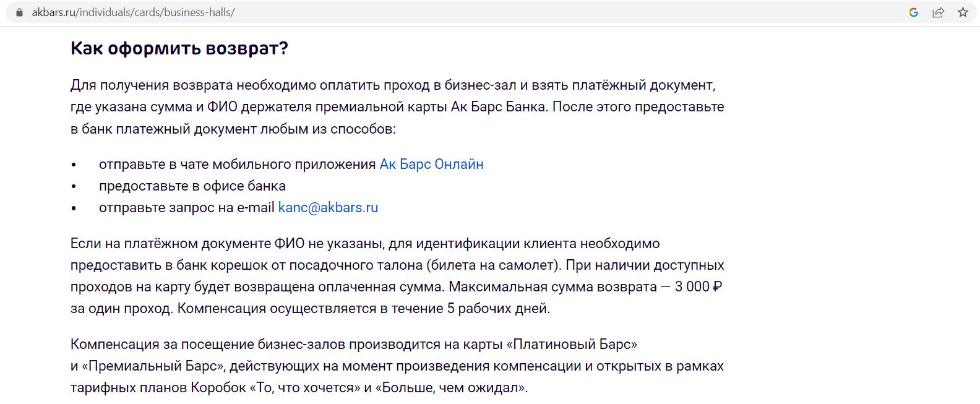Image resolution: width=980 pixels, height=404 pixels.
Task: Select the akbars.ru URL in address bar
Action: point(133,12)
